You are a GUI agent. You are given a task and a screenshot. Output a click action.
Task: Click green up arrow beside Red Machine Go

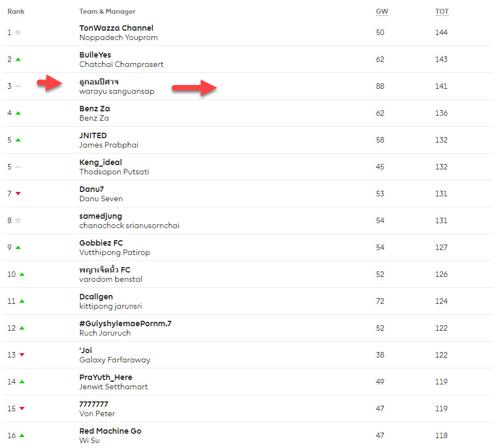click(x=22, y=435)
